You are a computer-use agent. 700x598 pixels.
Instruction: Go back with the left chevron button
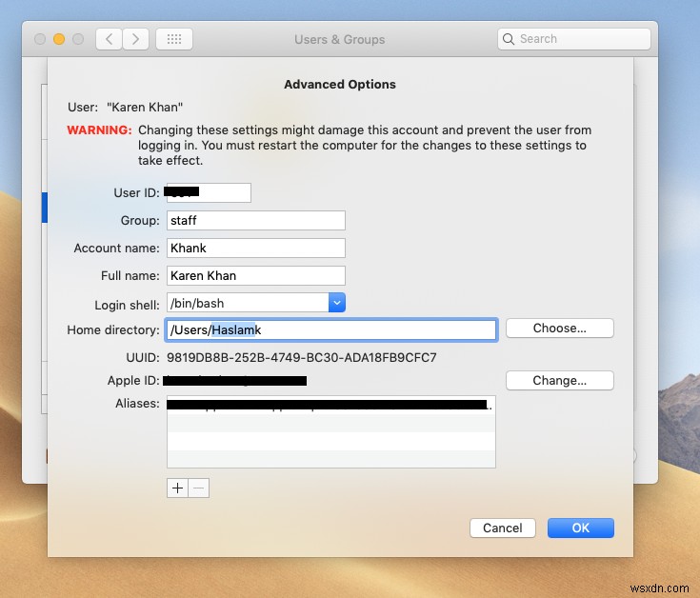coord(109,39)
